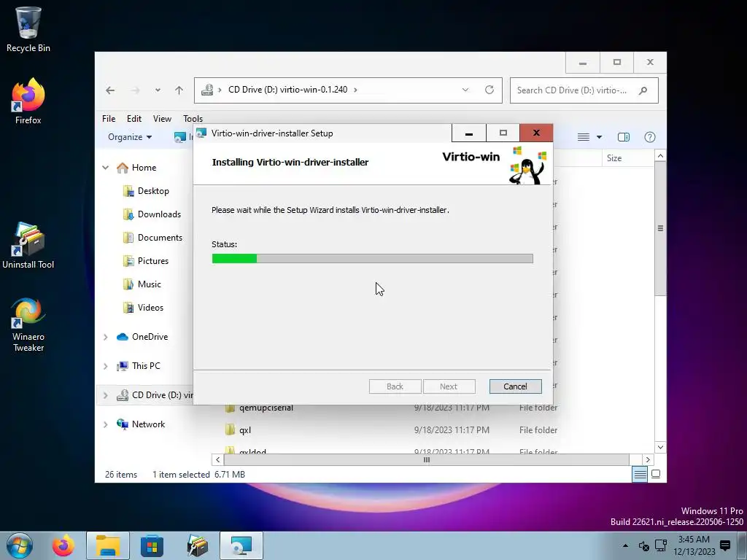747x560 pixels.
Task: Switch to large icons view in status bar
Action: tap(656, 474)
